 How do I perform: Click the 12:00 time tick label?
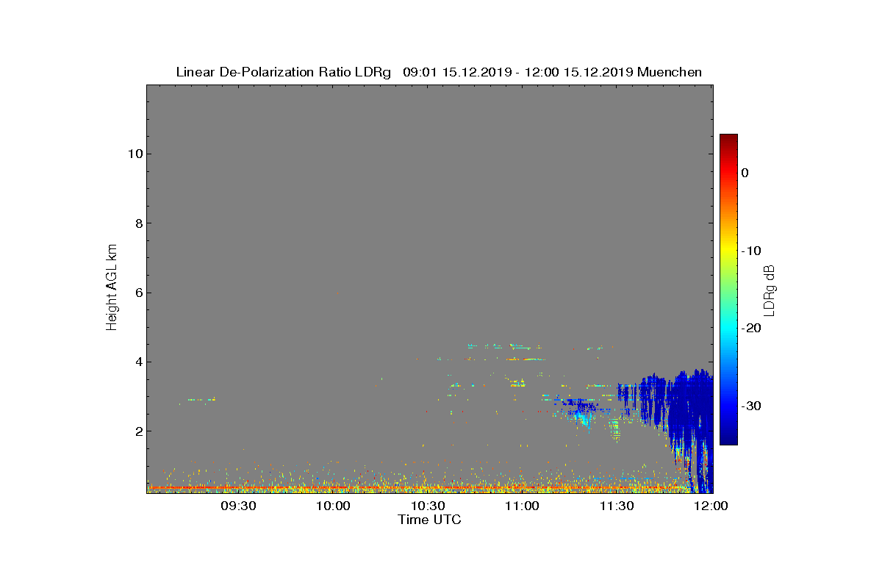click(x=711, y=506)
